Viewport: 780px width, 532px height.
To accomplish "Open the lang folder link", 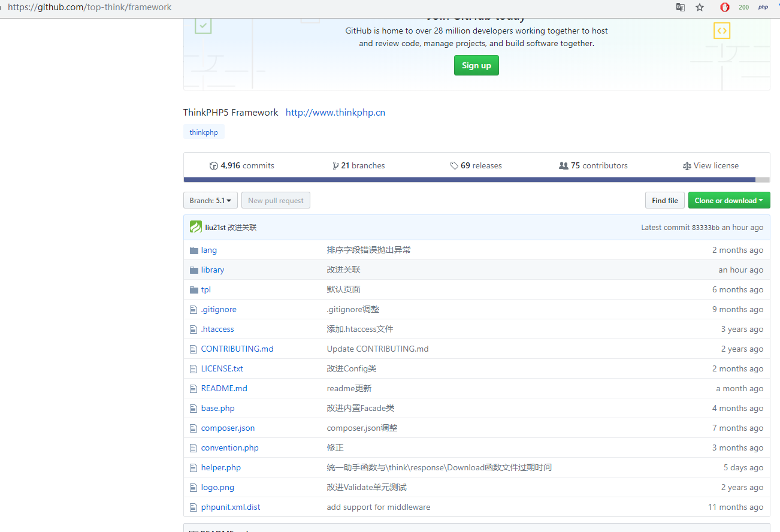I will coord(209,250).
